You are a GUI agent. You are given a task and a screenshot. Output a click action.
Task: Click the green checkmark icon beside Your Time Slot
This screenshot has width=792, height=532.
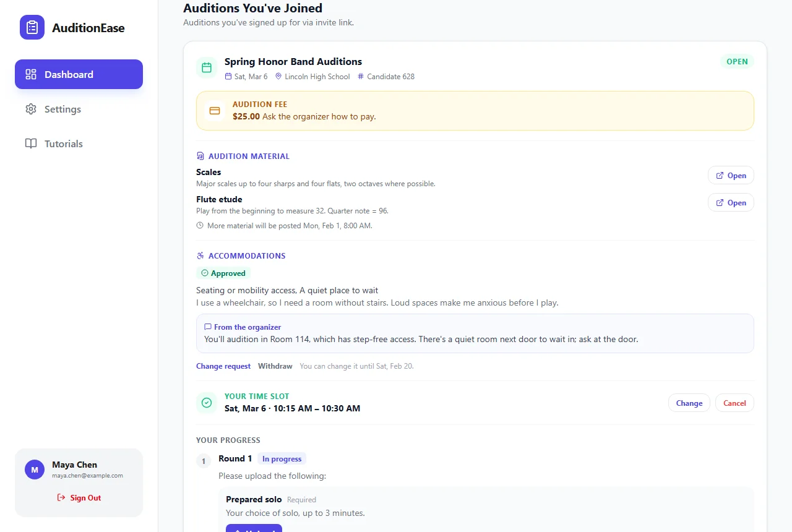click(x=207, y=403)
